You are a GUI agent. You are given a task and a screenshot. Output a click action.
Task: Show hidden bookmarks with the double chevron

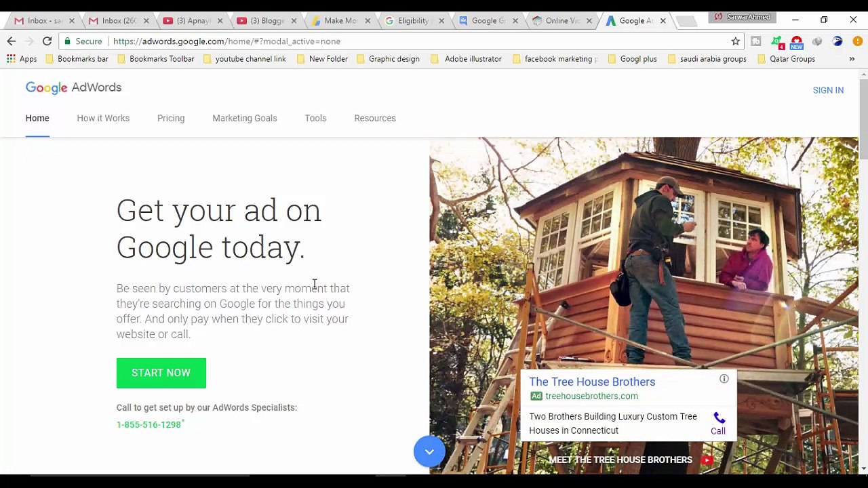click(x=852, y=59)
